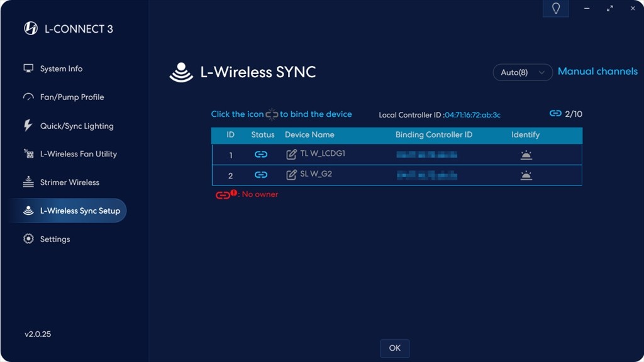Open Quick/Sync Lighting page
This screenshot has height=362, width=644.
pyautogui.click(x=76, y=126)
